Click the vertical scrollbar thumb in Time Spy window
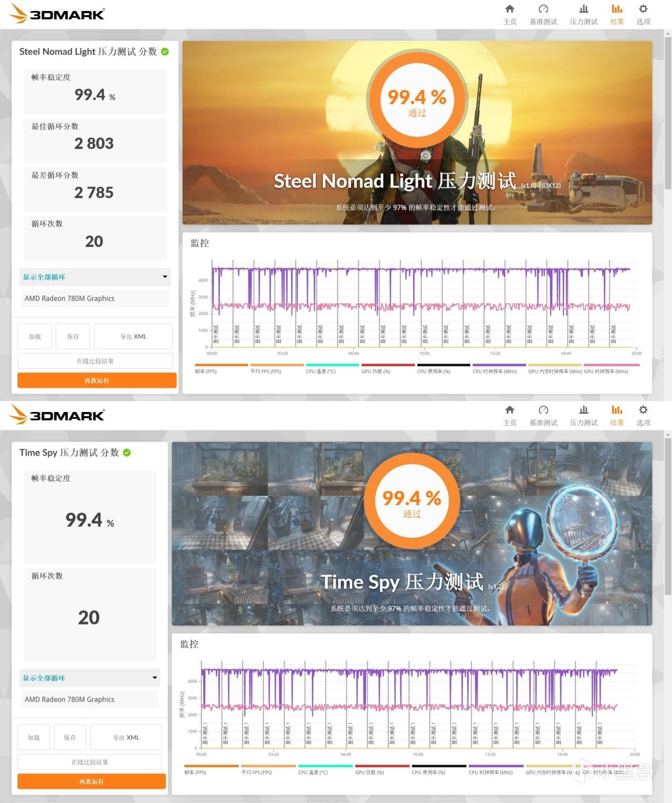The height and width of the screenshot is (803, 672). click(x=668, y=517)
